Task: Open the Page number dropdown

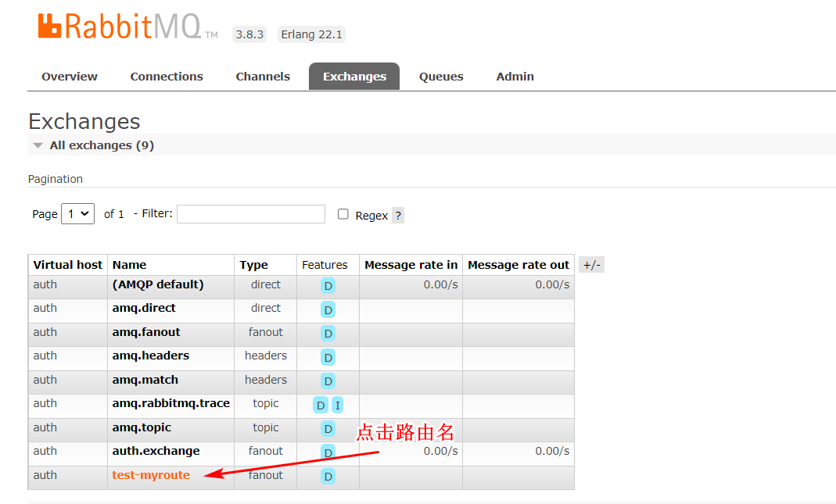Action: (x=78, y=213)
